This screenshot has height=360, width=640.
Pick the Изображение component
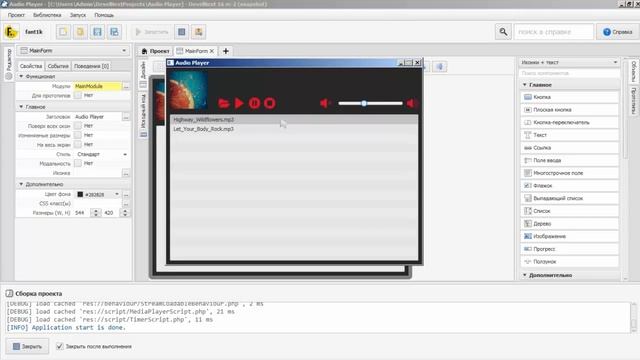[x=569, y=236]
